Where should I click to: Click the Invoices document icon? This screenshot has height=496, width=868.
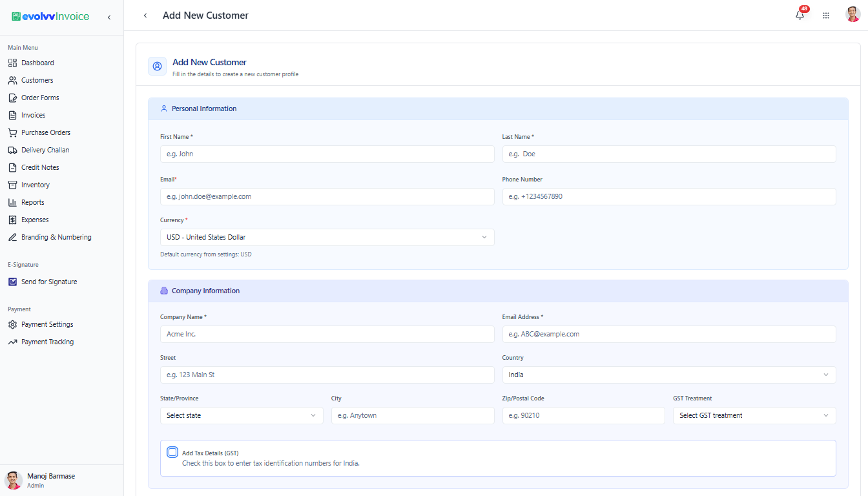point(12,115)
